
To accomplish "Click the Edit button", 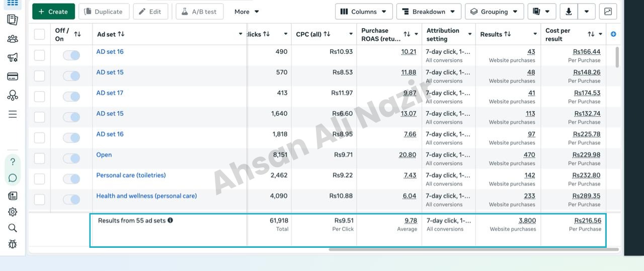I will pyautogui.click(x=150, y=12).
